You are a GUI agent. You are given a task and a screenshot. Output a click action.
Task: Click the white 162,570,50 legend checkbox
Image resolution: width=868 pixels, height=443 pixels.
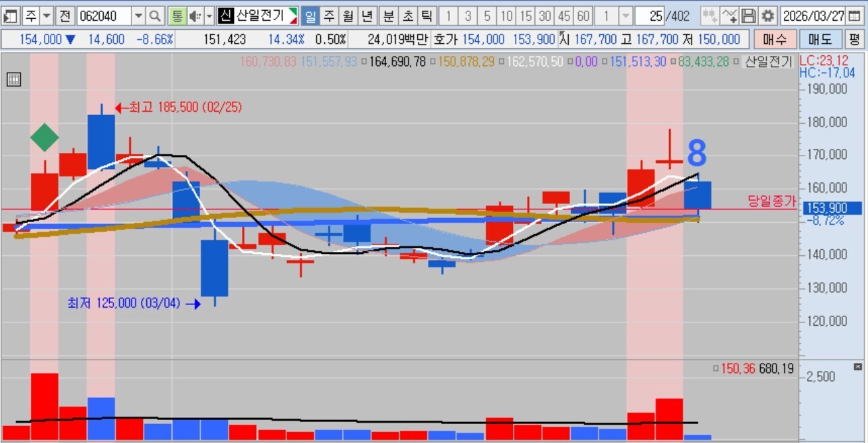[502, 63]
